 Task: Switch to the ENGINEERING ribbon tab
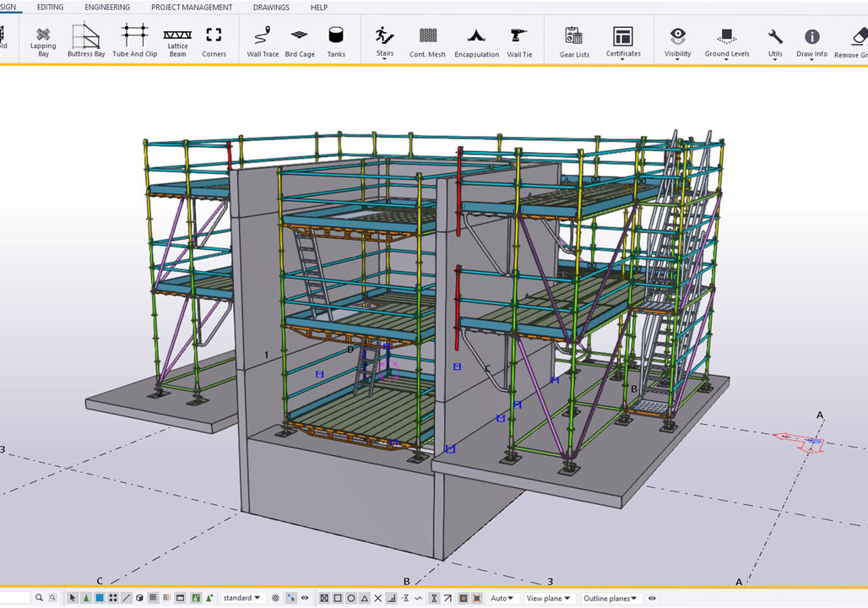point(107,7)
